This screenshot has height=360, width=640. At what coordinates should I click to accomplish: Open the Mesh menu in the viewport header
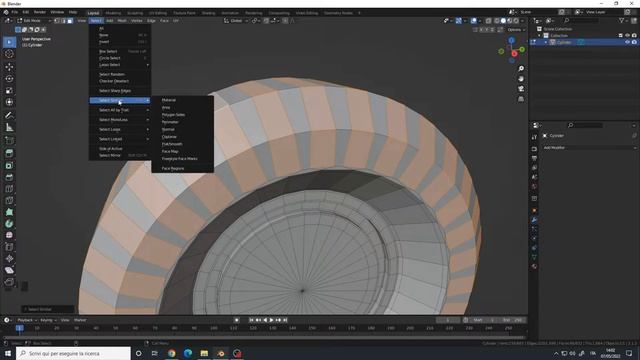(122, 20)
